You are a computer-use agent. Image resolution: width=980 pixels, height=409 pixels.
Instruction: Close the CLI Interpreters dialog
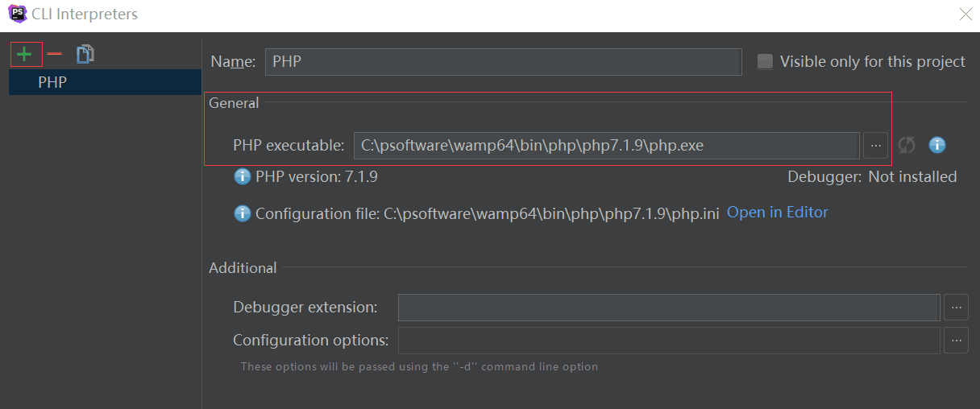(x=965, y=14)
